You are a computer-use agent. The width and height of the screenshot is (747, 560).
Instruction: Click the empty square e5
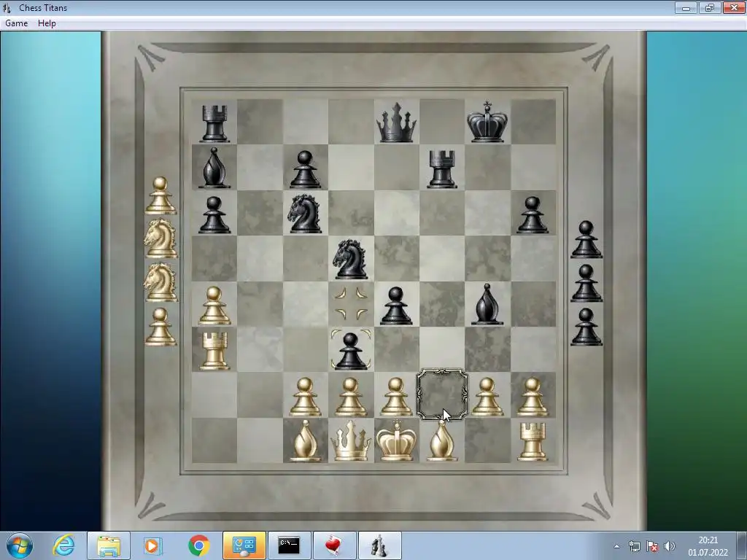point(397,259)
